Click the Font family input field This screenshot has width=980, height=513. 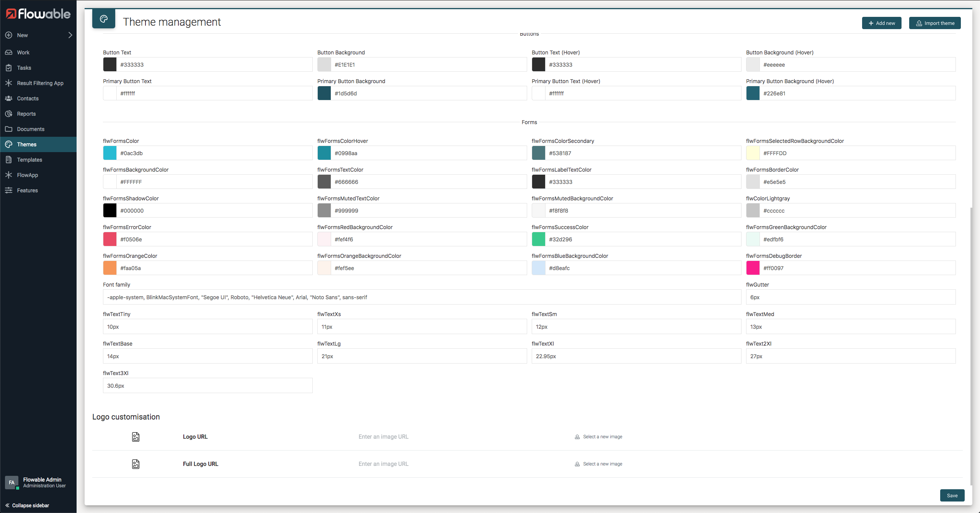click(421, 297)
